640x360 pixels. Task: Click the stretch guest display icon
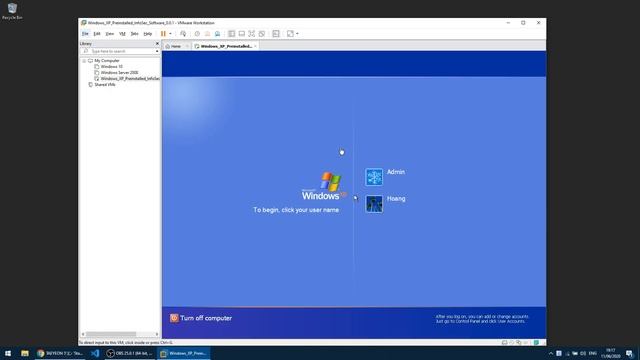290,34
